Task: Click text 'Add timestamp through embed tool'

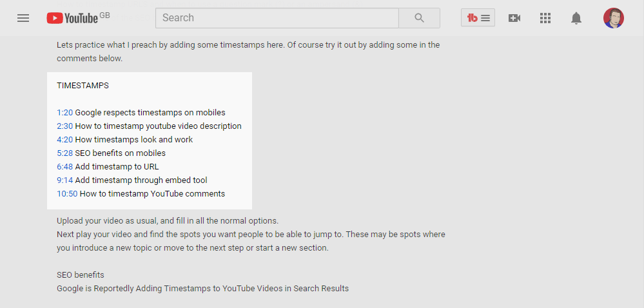Action: pyautogui.click(x=141, y=180)
